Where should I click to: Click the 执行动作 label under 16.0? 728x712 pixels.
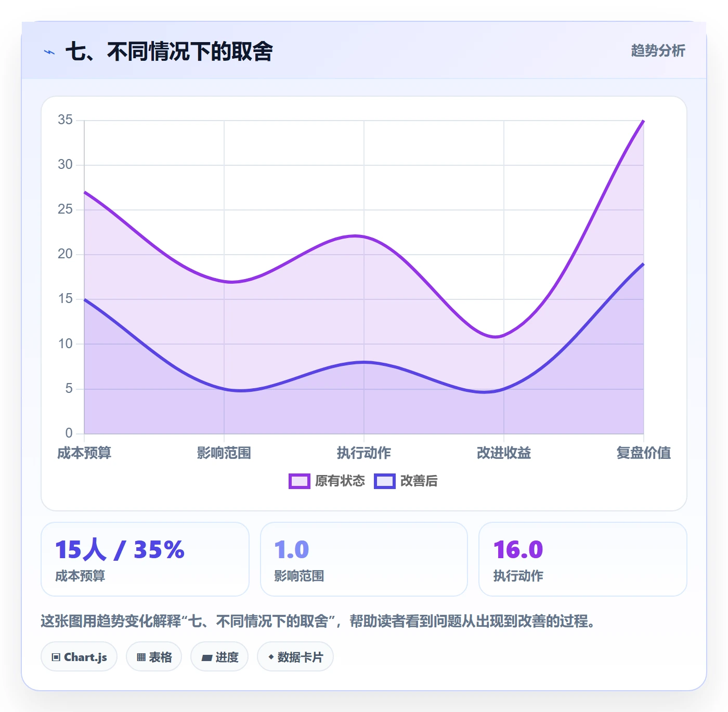518,576
